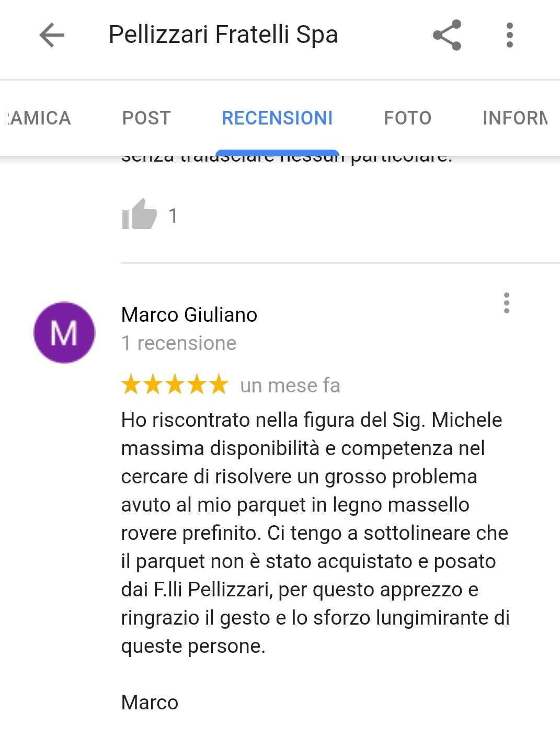Screen dimensions: 560x735
Task: Click the Pellizzari Fratelli Spa page title
Action: tap(223, 35)
